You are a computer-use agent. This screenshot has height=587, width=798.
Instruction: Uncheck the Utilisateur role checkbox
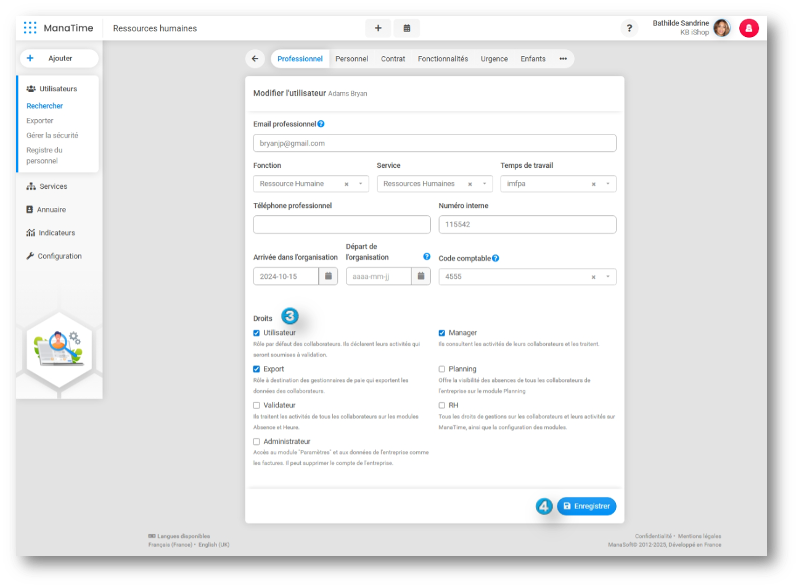257,333
